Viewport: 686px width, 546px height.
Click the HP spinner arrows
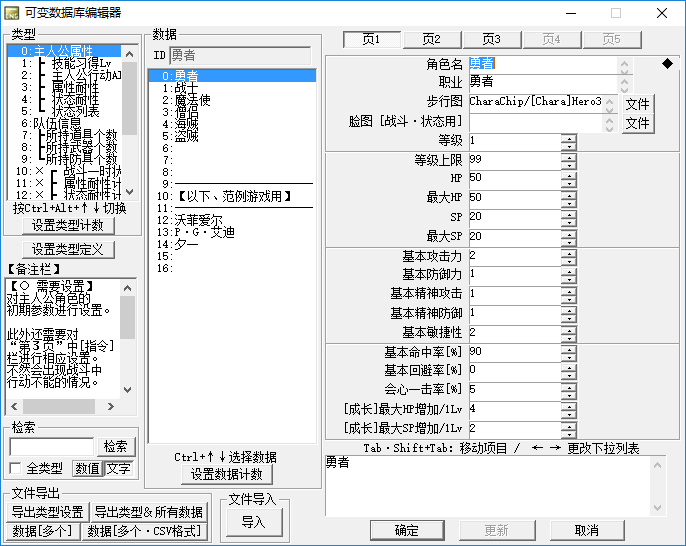[569, 179]
